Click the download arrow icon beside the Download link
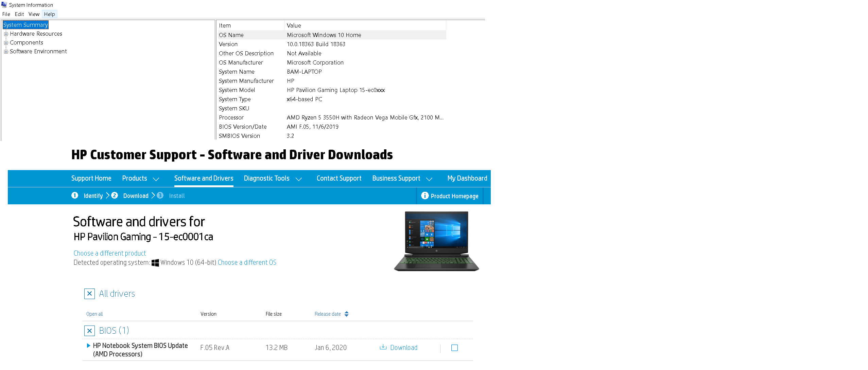The width and height of the screenshot is (868, 370). [383, 347]
